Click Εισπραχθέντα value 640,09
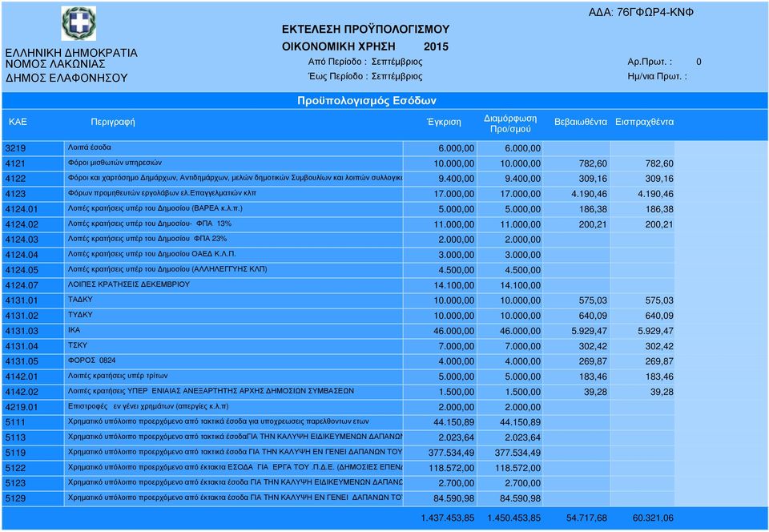This screenshot has width=769, height=532. (659, 316)
